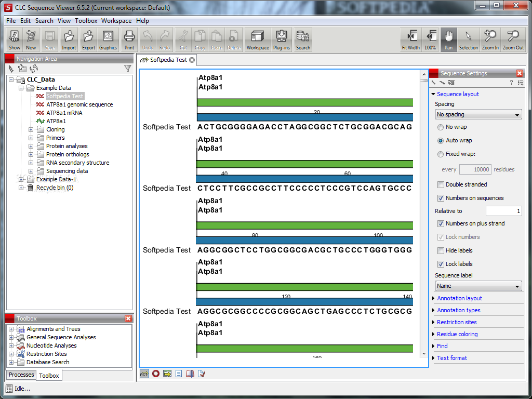Expand the Cloning folder in tree
This screenshot has width=532, height=399.
pos(31,129)
